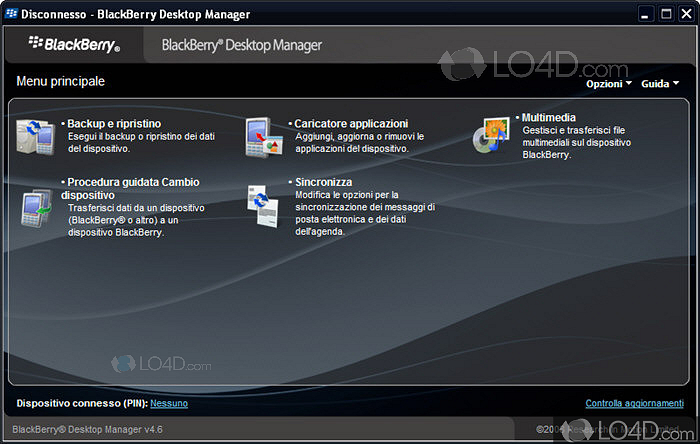700x444 pixels.
Task: Click the Nessuno device PIN link
Action: coord(169,403)
